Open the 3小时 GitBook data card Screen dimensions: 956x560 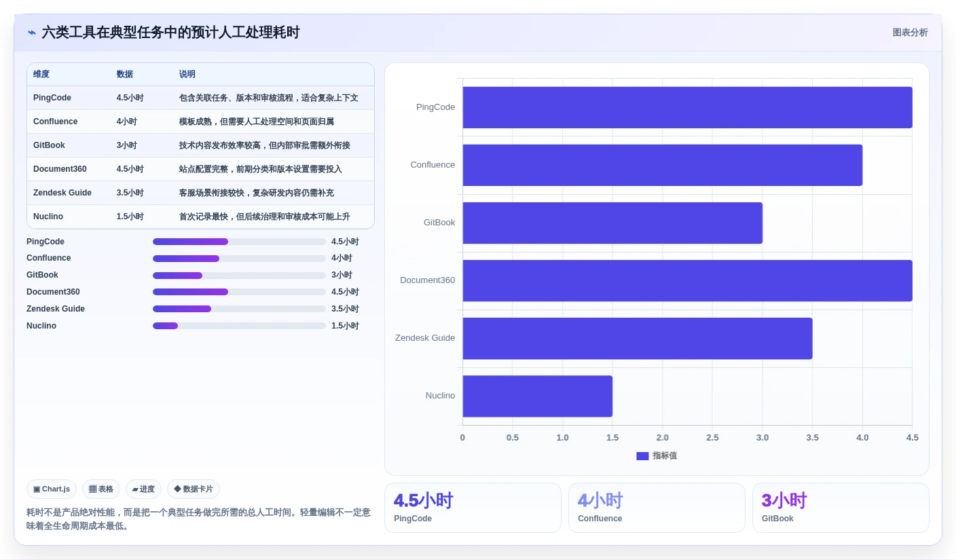[841, 508]
